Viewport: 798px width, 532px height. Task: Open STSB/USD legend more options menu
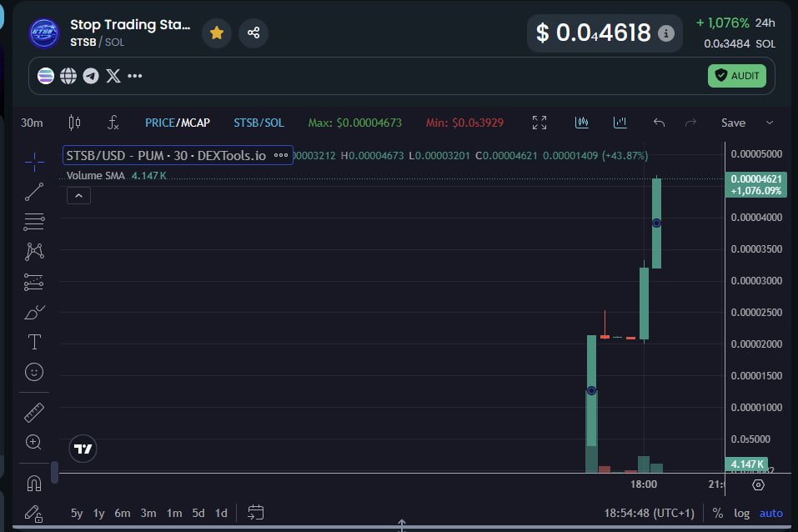(281, 156)
